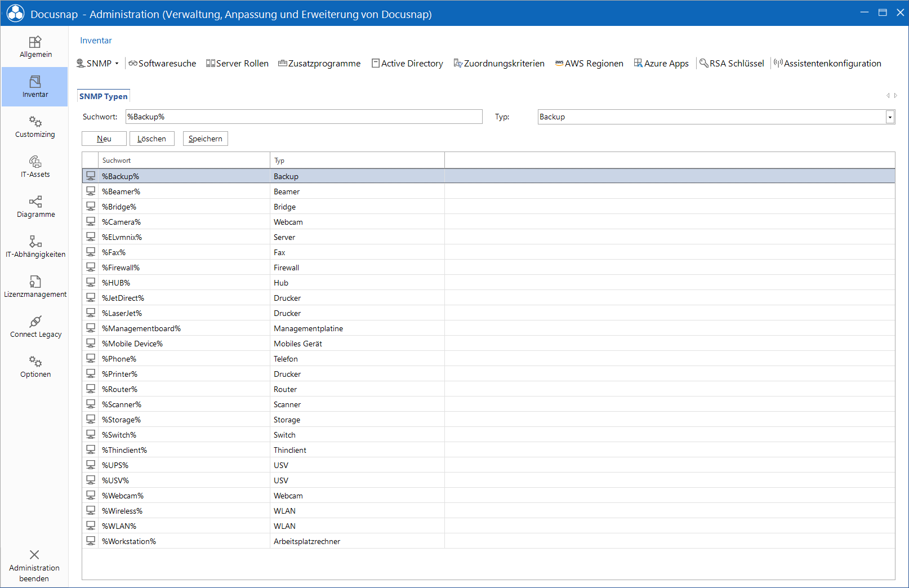Select the %Workstation% row
909x588 pixels.
[488, 541]
